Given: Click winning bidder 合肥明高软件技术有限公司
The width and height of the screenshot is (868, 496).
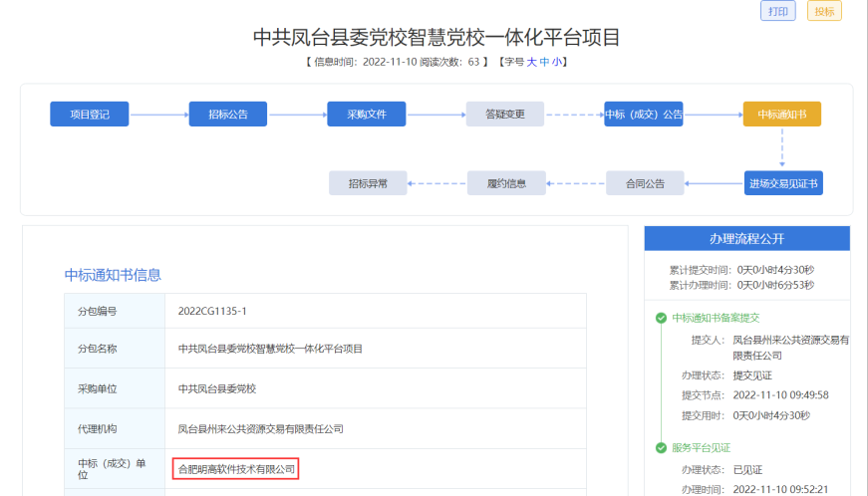Looking at the screenshot, I should [x=236, y=469].
